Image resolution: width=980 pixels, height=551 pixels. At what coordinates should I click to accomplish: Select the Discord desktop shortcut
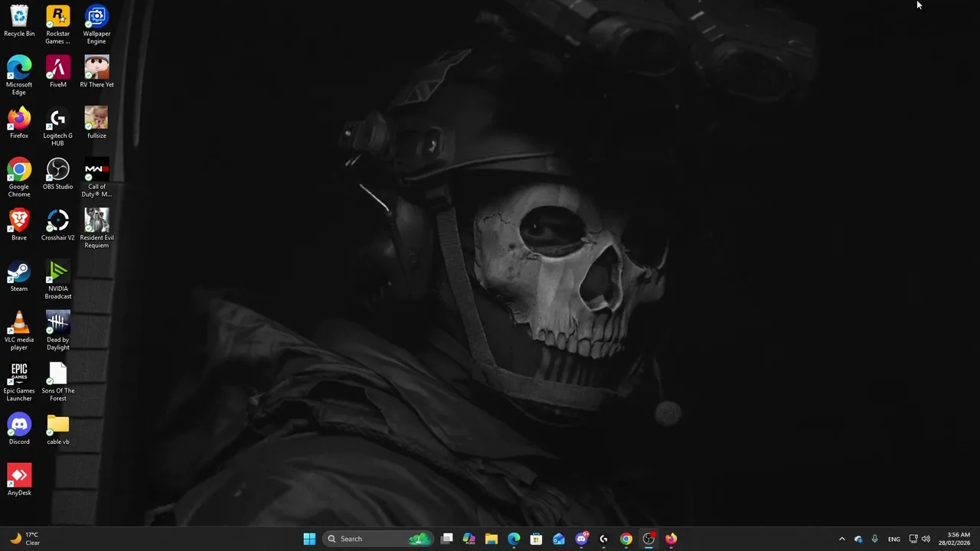[x=19, y=429]
